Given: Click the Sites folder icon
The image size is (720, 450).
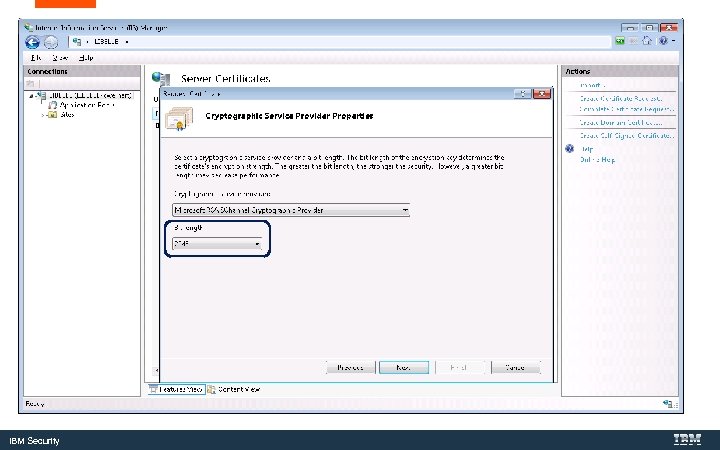Looking at the screenshot, I should point(52,114).
